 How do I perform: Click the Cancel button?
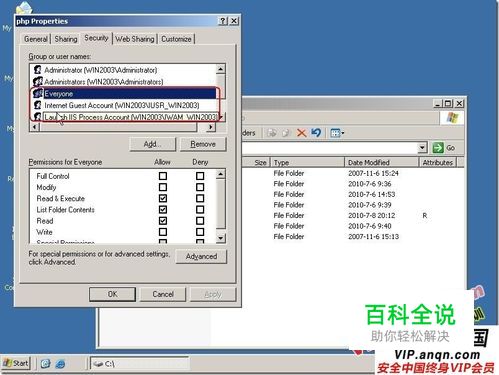coord(163,294)
